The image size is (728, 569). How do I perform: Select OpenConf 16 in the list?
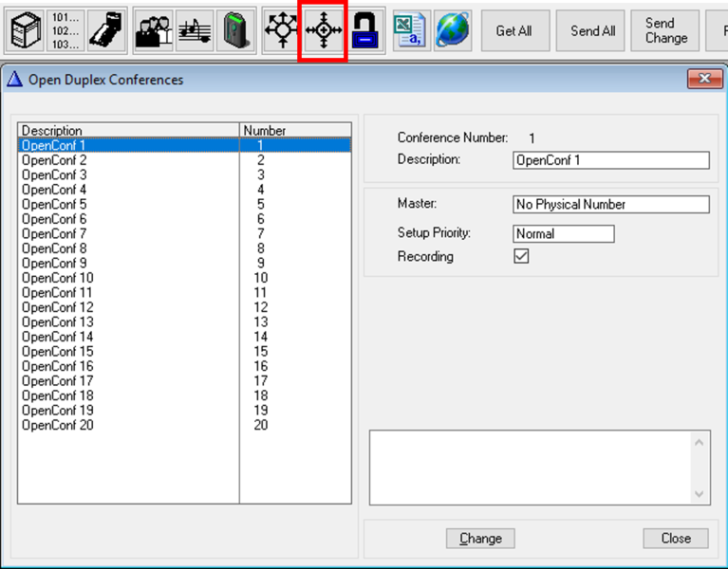[x=184, y=366]
